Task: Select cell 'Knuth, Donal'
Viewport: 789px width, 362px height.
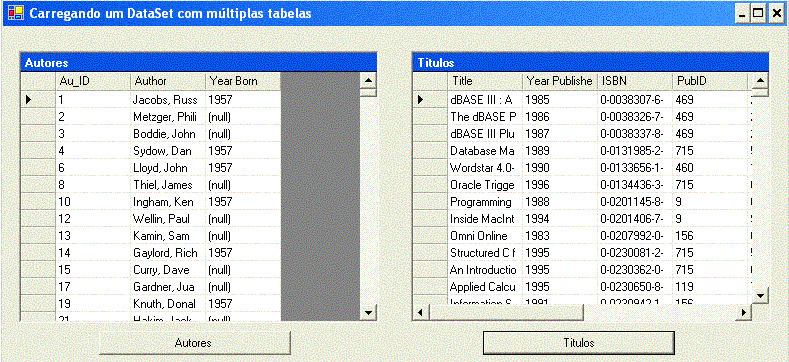Action: tap(168, 304)
